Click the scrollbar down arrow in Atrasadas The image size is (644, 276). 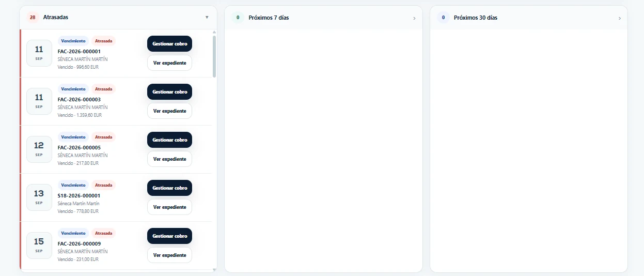[x=214, y=270]
